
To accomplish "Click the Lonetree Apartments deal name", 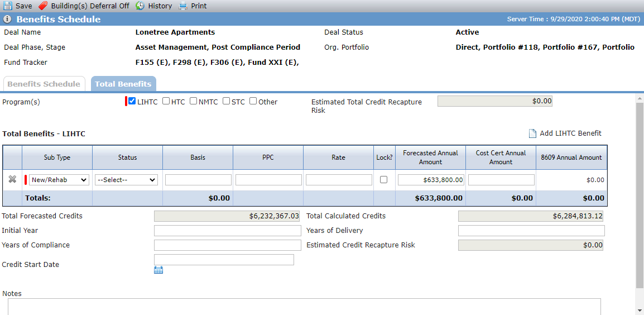I will click(x=175, y=32).
